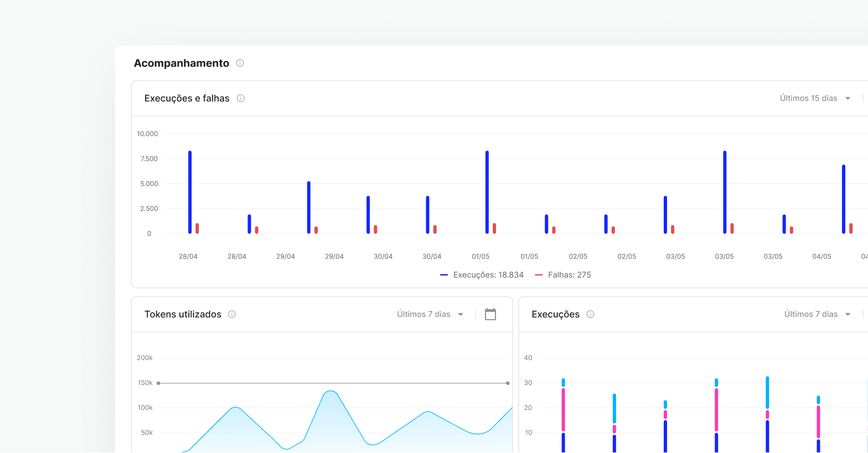Viewport: 868px width, 453px height.
Task: Select highest peak in tokens area chart
Action: tap(330, 392)
